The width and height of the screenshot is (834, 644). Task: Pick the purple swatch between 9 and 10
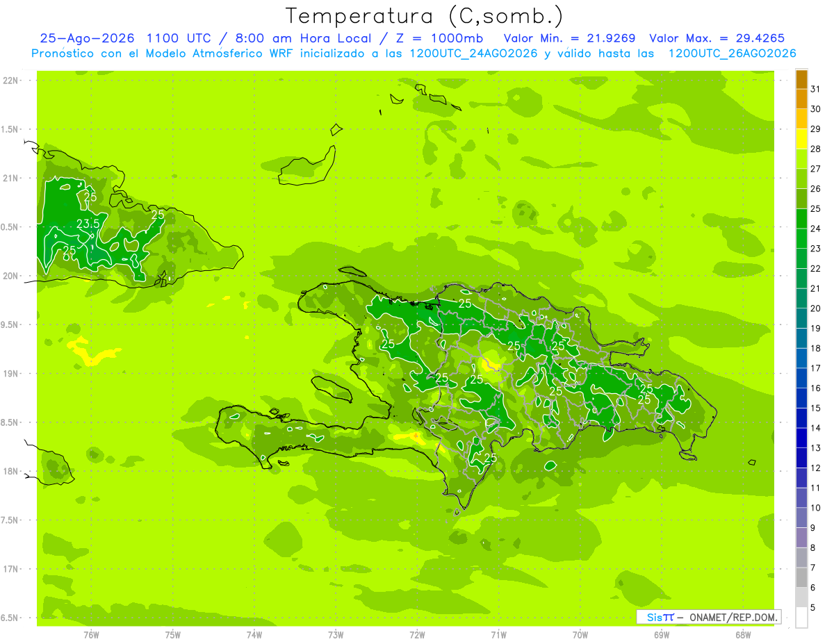801,518
